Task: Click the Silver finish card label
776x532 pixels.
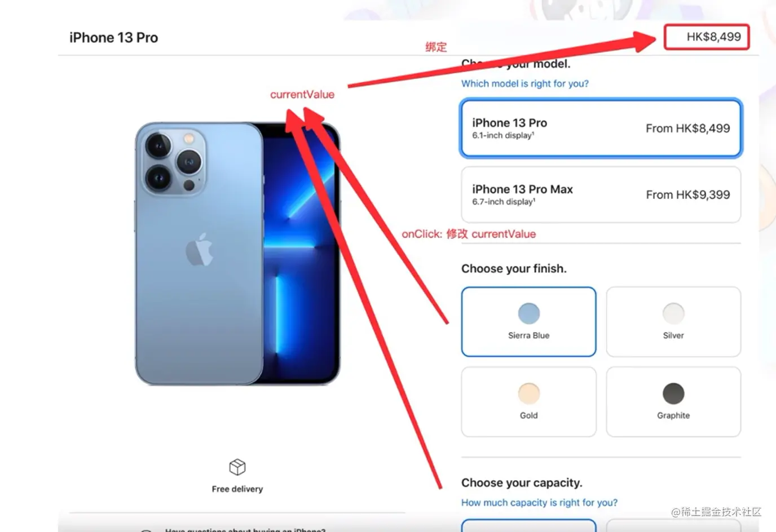Action: coord(673,335)
